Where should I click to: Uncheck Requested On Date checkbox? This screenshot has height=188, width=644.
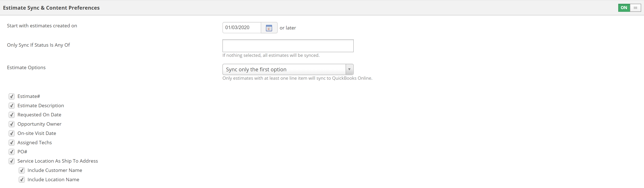click(x=11, y=115)
